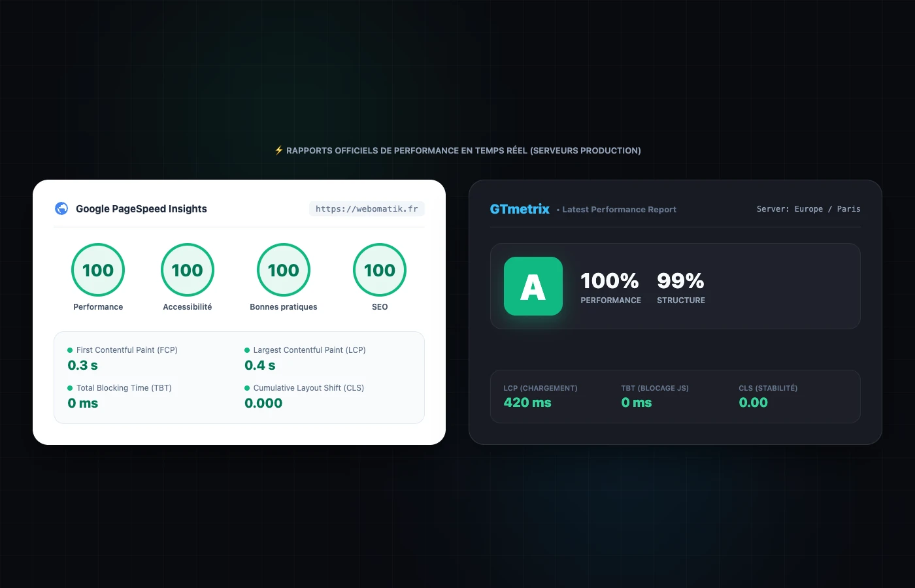
Task: Click the Accessibilité 100 score circle
Action: point(188,270)
